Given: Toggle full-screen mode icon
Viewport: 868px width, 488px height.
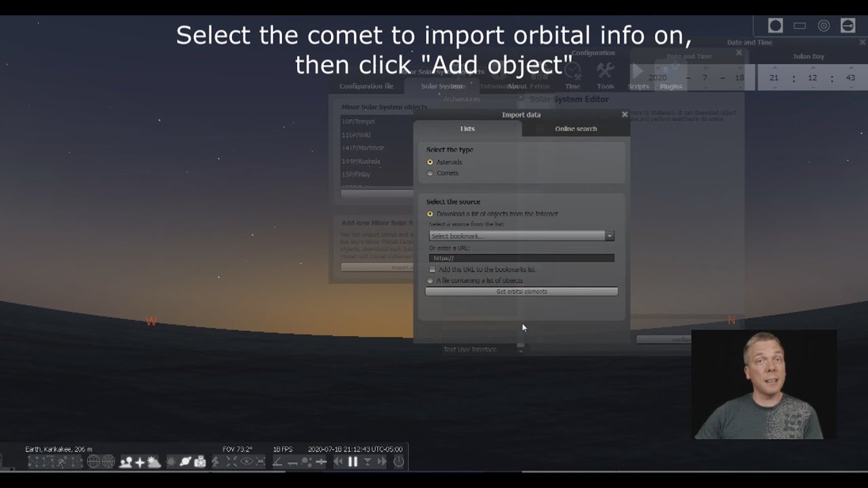Looking at the screenshot, I should 260,462.
